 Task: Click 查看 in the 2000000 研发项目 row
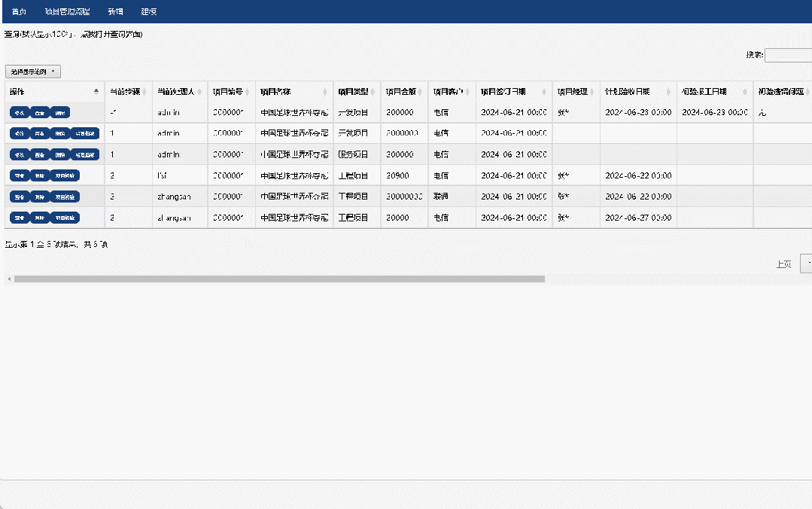[x=40, y=134]
